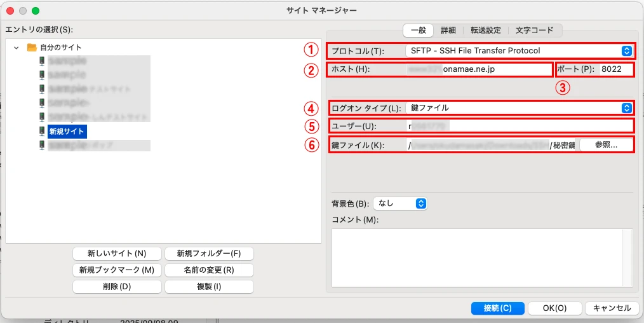This screenshot has height=323, width=644.
Task: Click the ホスト input field
Action: 479,69
